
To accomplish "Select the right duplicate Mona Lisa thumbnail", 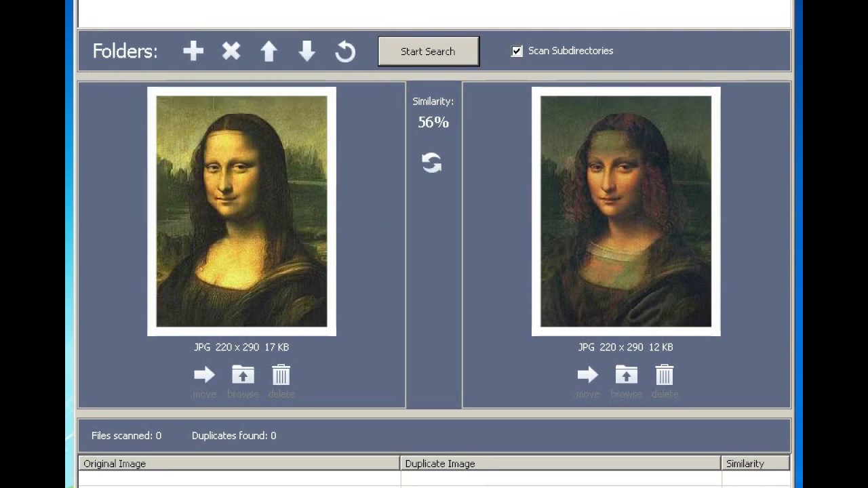I will [626, 211].
